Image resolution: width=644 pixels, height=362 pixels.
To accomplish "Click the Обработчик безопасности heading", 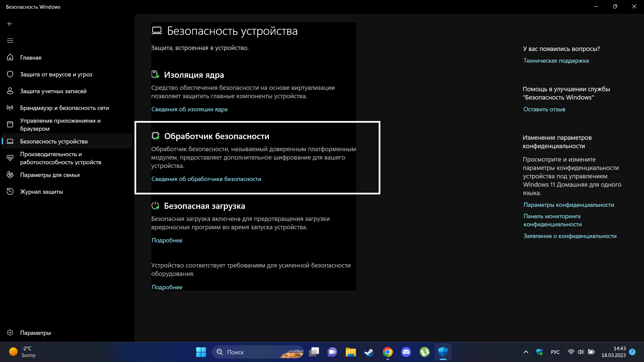I will click(x=217, y=136).
